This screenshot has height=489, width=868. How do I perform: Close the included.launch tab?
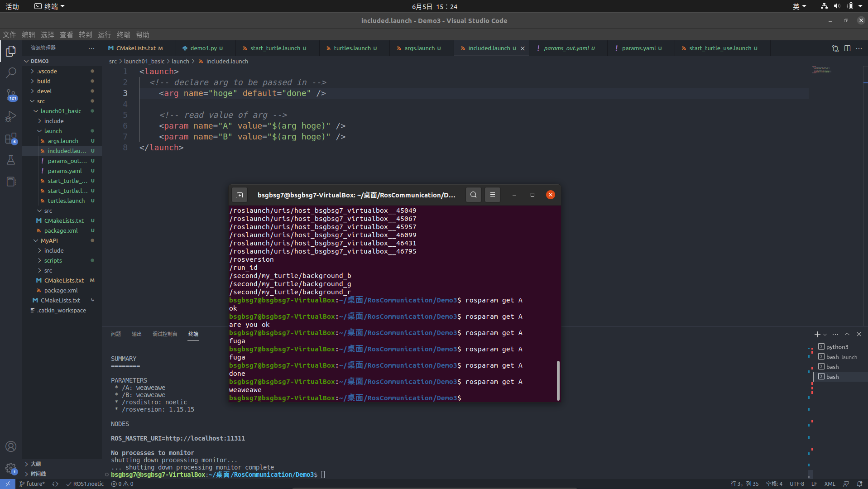click(x=523, y=48)
